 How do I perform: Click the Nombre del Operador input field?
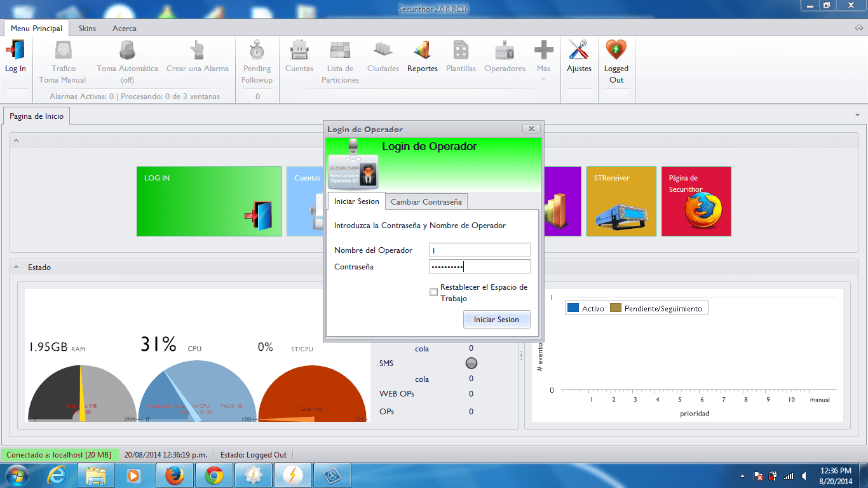click(x=479, y=250)
